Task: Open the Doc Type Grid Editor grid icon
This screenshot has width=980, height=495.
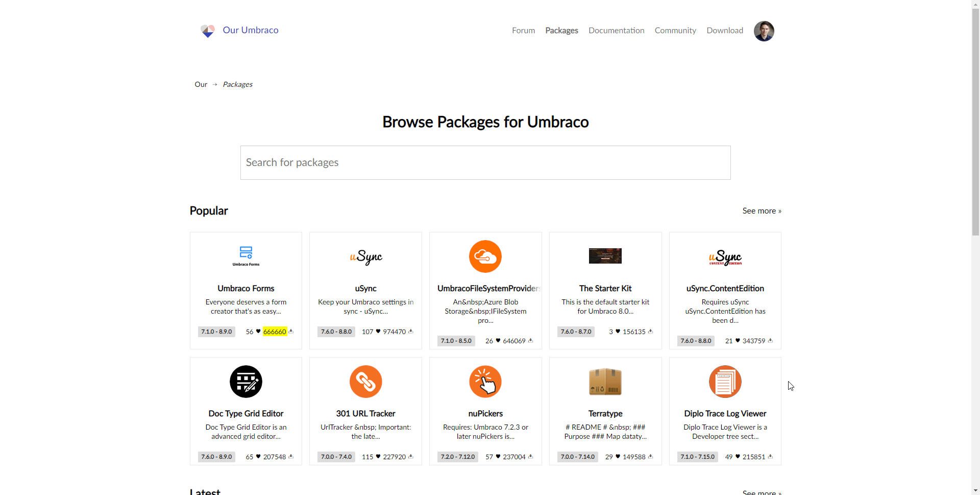Action: point(246,381)
